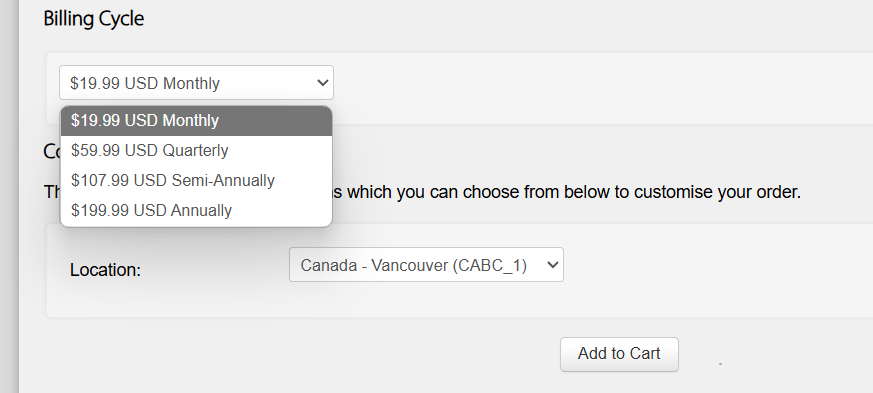873x393 pixels.
Task: Click the selected $19.99 USD Monthly text in select box
Action: 145,83
